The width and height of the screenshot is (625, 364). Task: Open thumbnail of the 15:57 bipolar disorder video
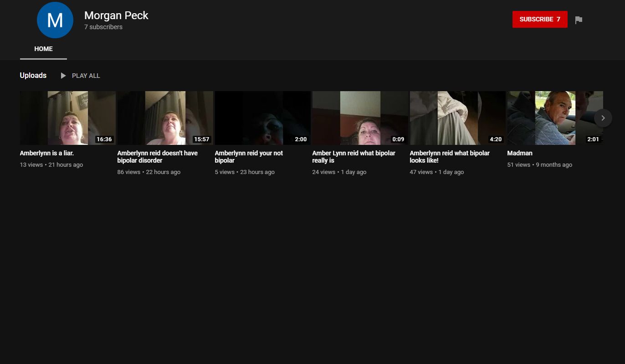pyautogui.click(x=165, y=118)
